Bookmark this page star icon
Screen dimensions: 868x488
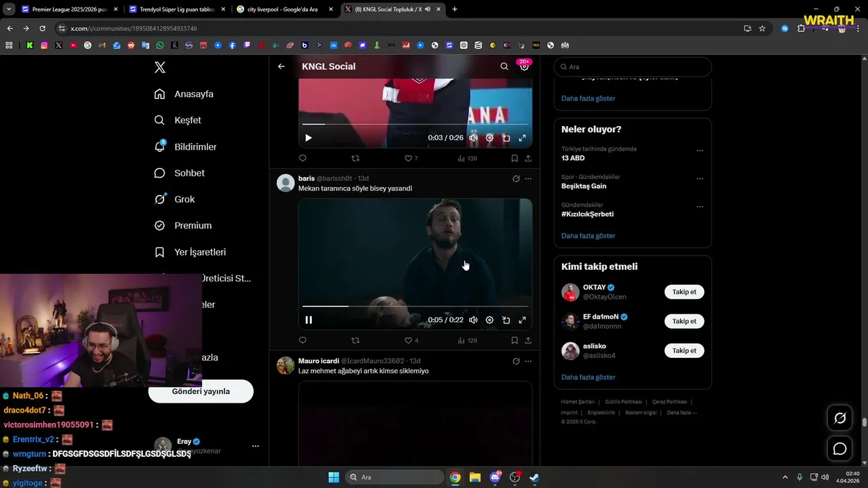[x=762, y=28]
